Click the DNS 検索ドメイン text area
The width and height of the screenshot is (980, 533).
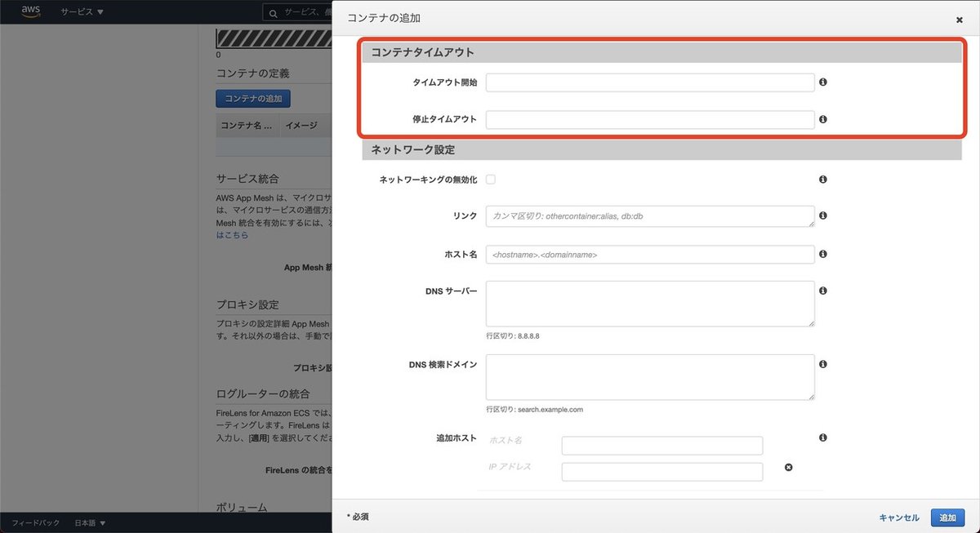pyautogui.click(x=650, y=377)
